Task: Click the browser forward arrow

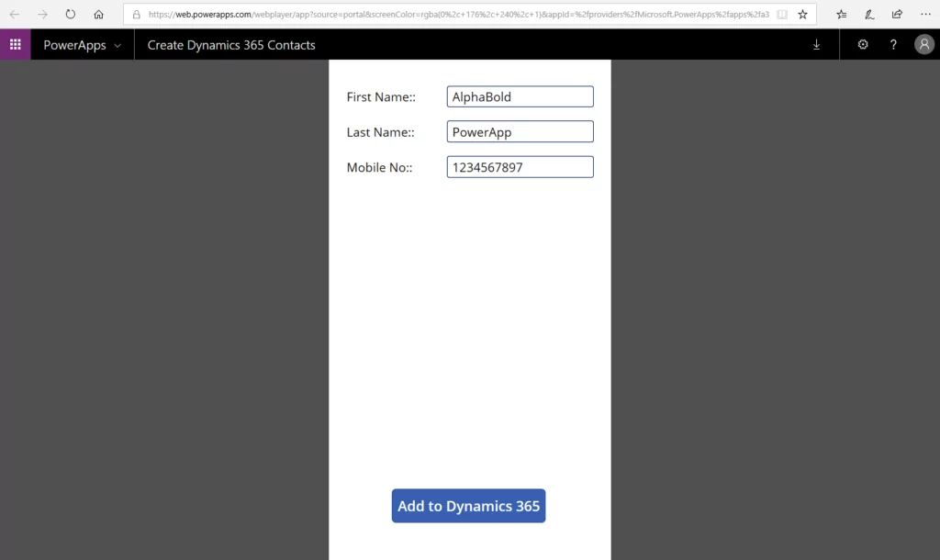Action: pyautogui.click(x=42, y=15)
